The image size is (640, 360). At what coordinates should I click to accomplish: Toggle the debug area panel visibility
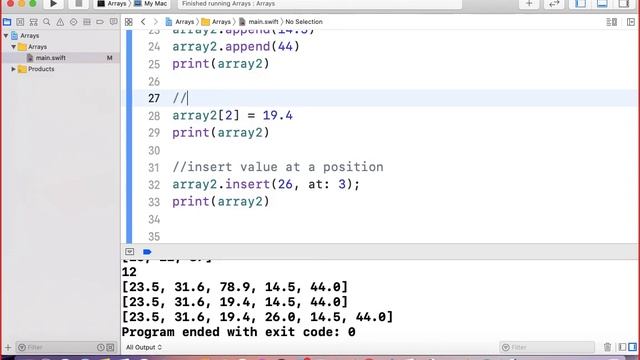(x=602, y=4)
